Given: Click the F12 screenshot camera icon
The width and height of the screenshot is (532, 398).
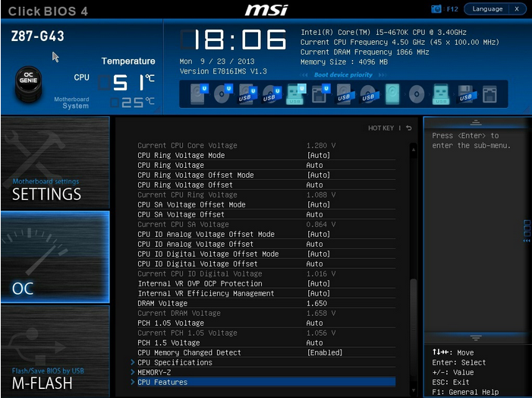Looking at the screenshot, I should [436, 9].
